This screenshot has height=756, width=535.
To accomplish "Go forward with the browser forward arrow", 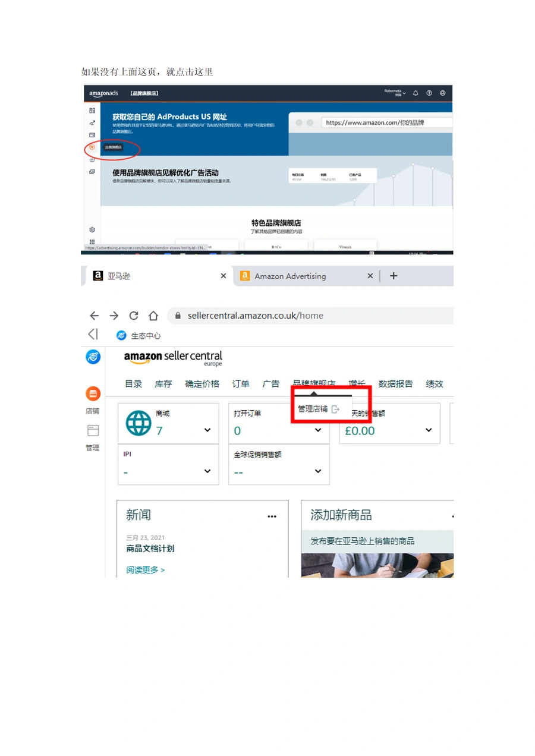I will (x=114, y=316).
